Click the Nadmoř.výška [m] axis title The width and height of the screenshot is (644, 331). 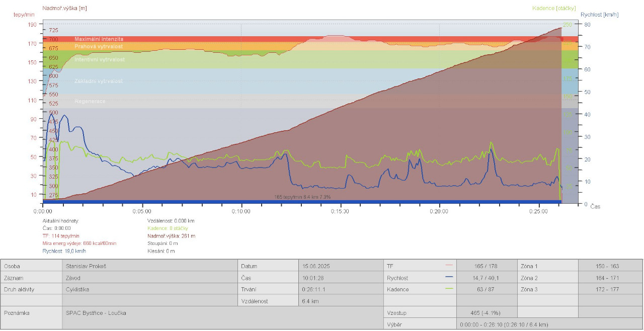(x=65, y=8)
